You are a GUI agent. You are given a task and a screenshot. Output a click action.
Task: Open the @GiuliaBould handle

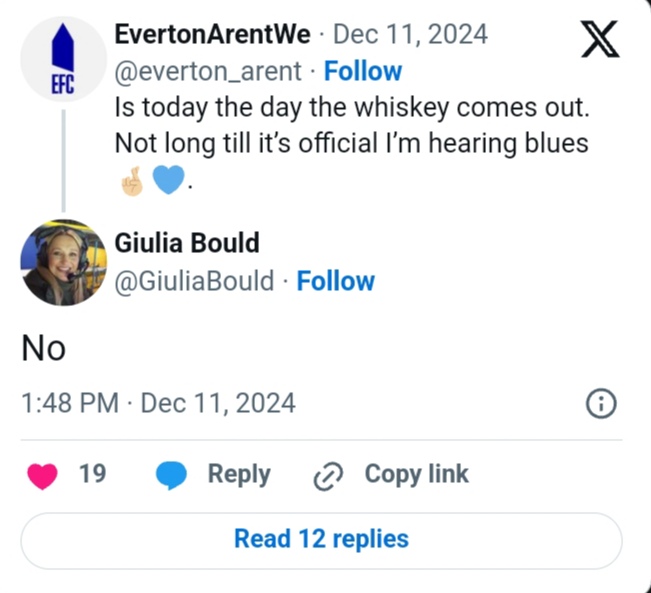[195, 281]
